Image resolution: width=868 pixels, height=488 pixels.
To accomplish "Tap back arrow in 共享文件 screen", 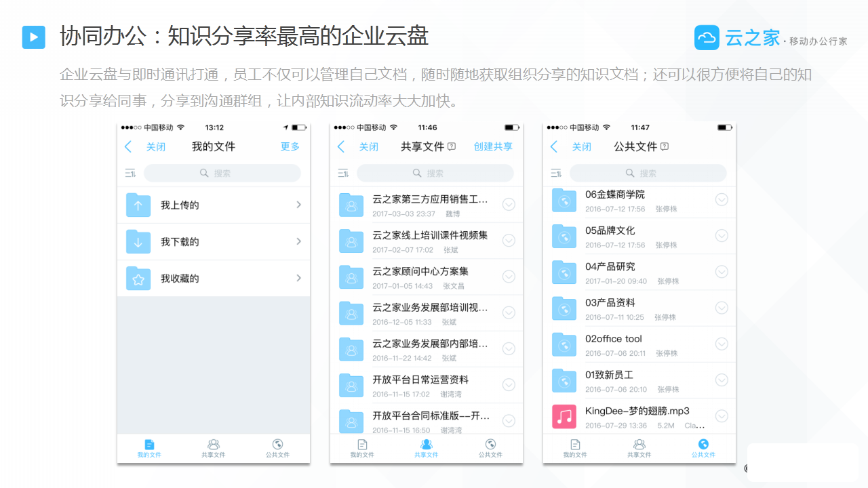I will [341, 147].
